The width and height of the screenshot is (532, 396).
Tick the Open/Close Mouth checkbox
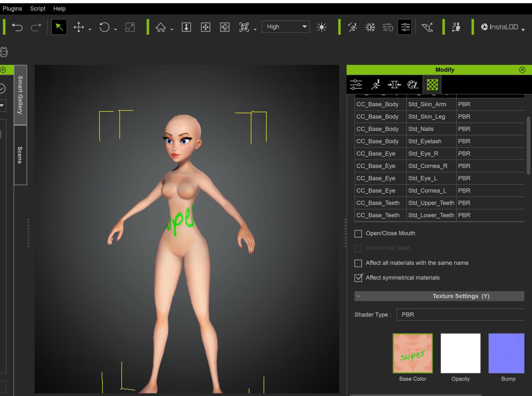(x=358, y=234)
